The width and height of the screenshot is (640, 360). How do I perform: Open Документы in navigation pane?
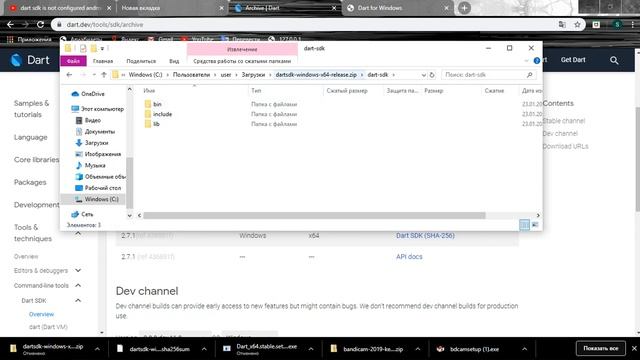point(95,131)
